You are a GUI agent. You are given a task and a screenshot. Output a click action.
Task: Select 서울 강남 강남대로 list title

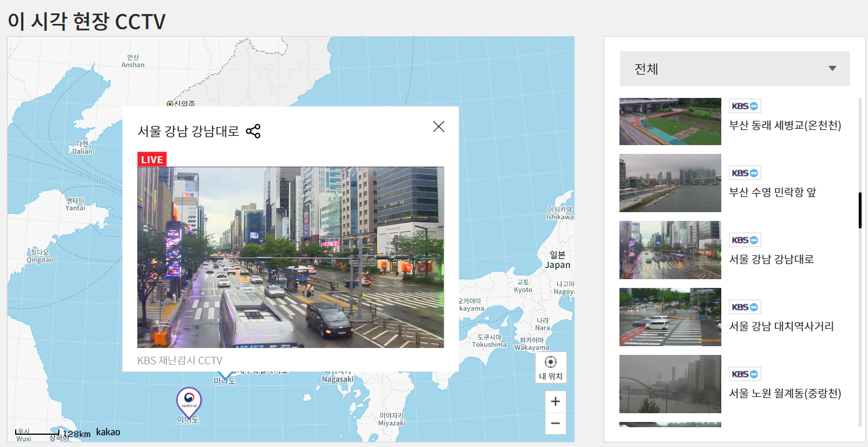point(771,259)
